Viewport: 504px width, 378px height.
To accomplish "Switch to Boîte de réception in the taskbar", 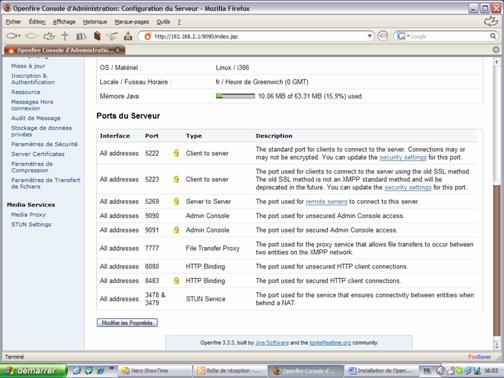I will pyautogui.click(x=231, y=371).
